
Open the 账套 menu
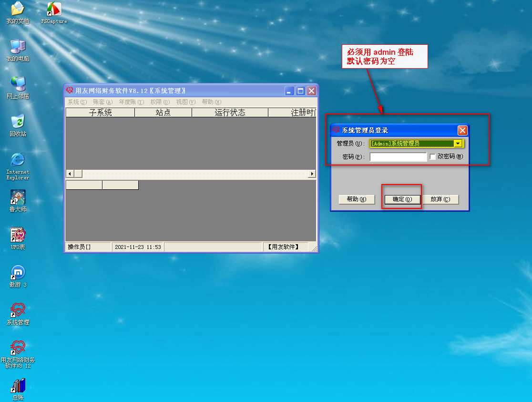[x=102, y=102]
